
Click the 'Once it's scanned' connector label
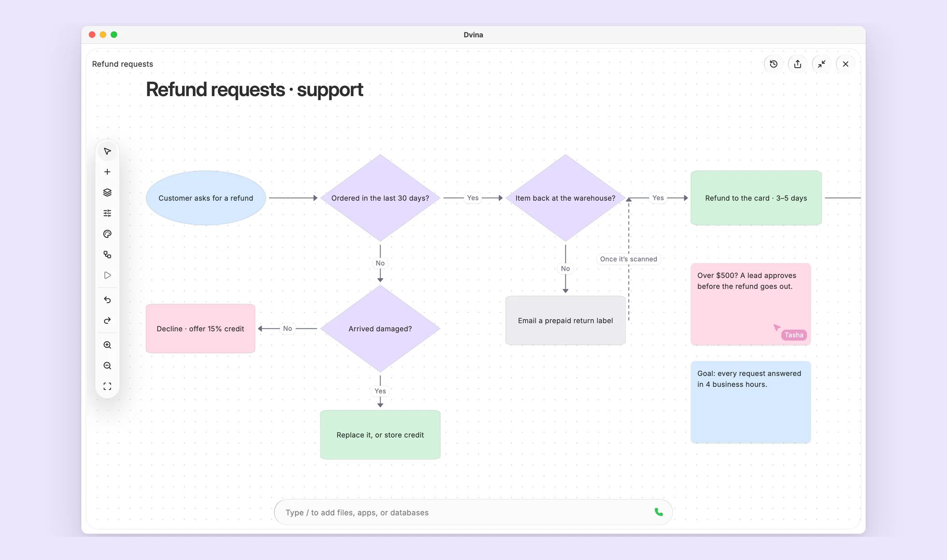click(629, 259)
